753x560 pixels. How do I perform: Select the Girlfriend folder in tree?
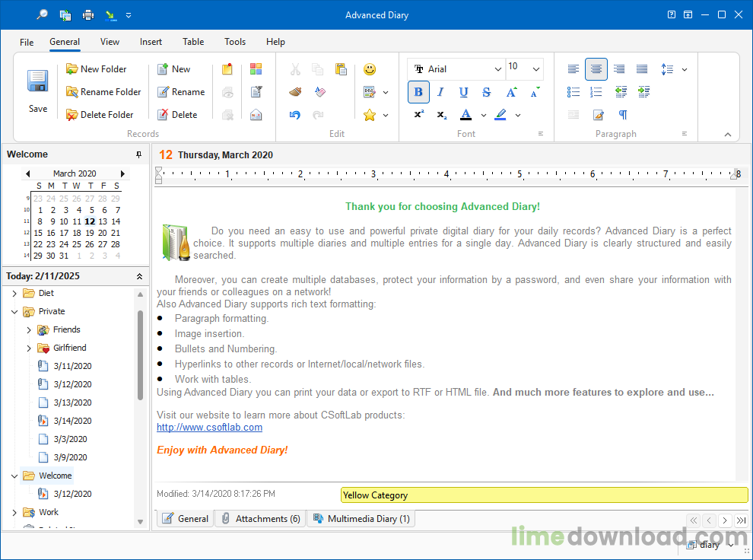(70, 348)
